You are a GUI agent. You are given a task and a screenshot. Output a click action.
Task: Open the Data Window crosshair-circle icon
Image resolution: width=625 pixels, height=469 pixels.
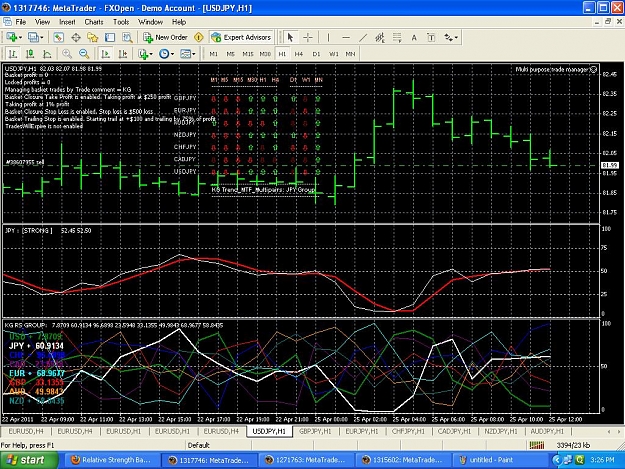click(x=76, y=37)
